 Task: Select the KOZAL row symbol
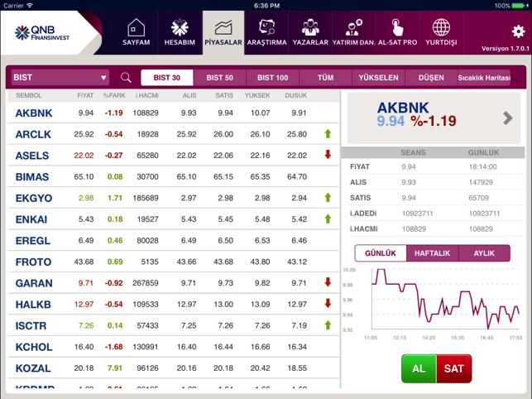point(33,368)
